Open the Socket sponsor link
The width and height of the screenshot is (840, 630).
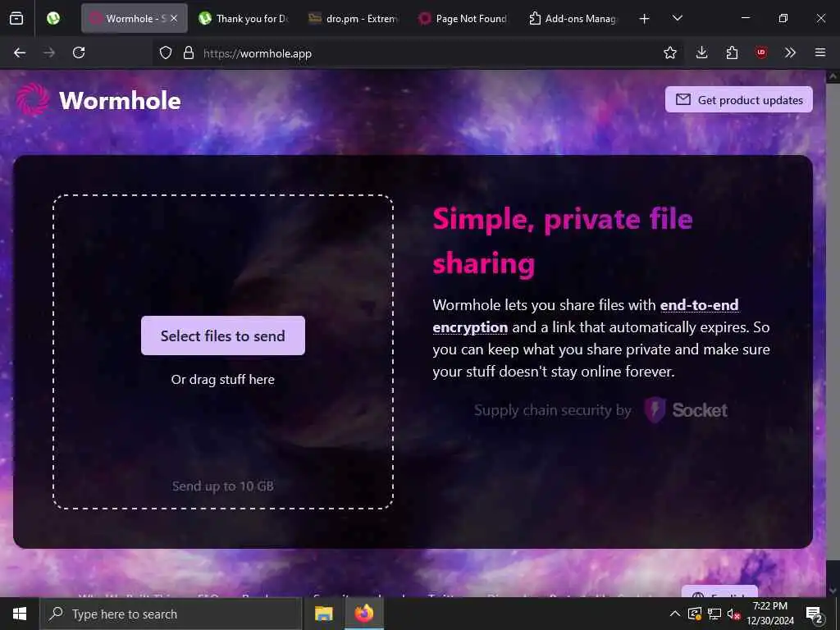point(687,410)
